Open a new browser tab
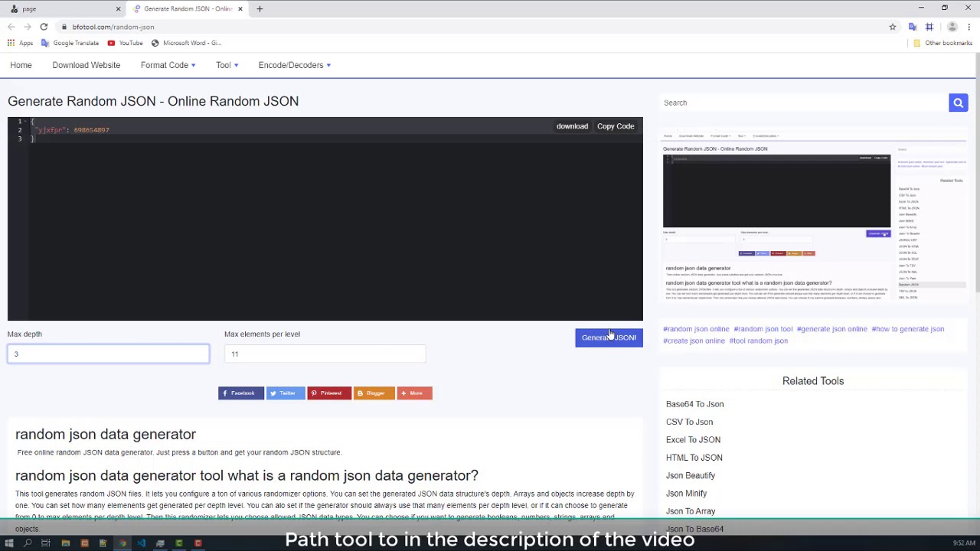 pyautogui.click(x=260, y=8)
